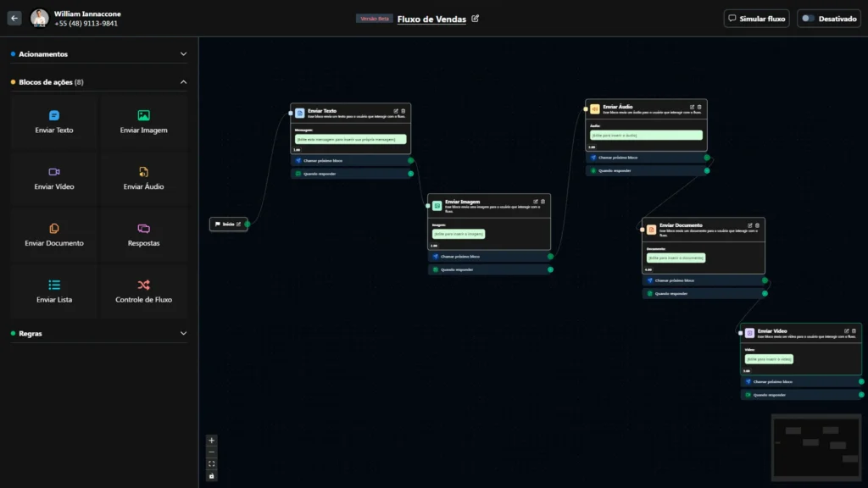This screenshot has width=868, height=488.
Task: Select the Controle de Fluxo block
Action: pyautogui.click(x=143, y=291)
